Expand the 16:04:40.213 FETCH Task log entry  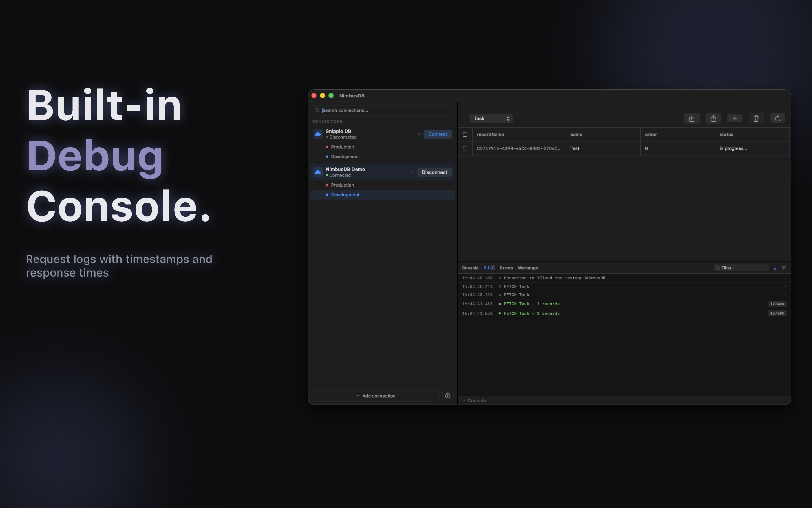click(x=785, y=286)
